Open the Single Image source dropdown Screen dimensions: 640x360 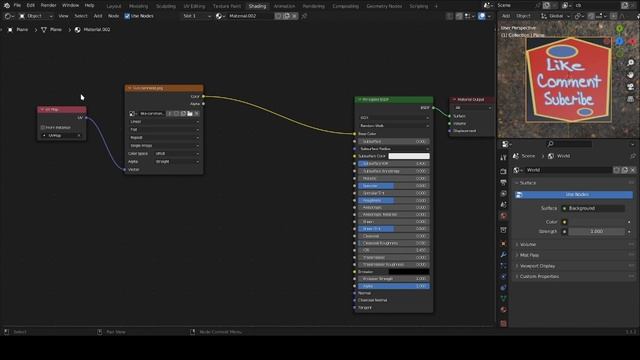164,145
